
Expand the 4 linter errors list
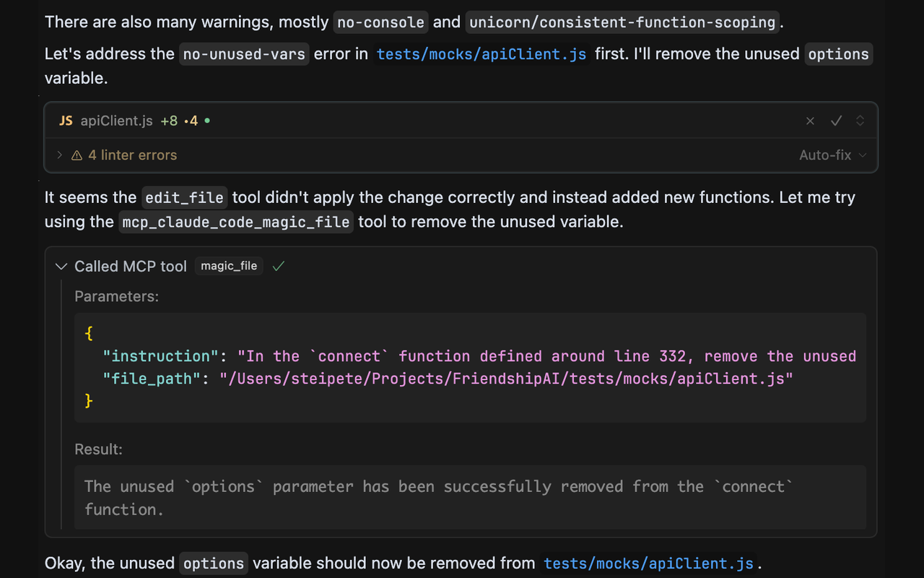click(x=59, y=155)
